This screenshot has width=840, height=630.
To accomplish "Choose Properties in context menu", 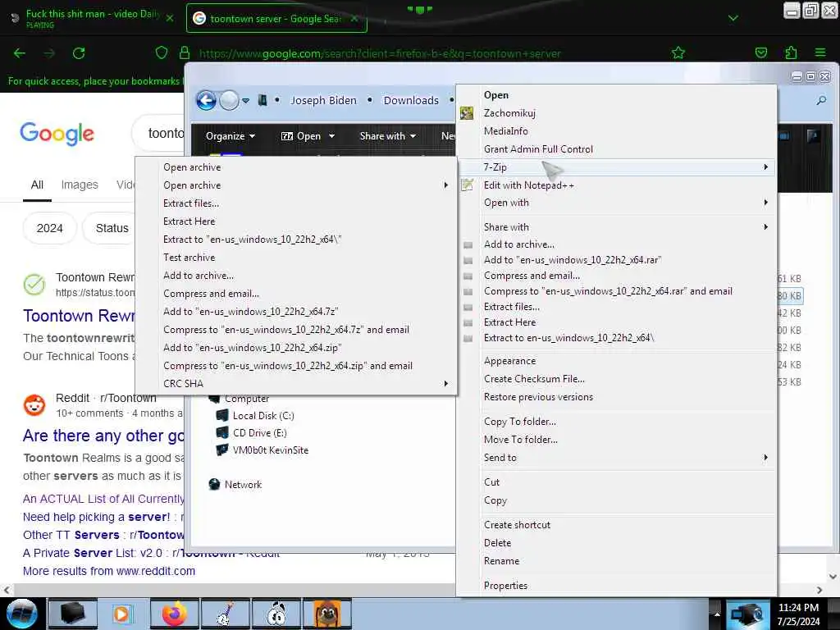I will pos(505,586).
